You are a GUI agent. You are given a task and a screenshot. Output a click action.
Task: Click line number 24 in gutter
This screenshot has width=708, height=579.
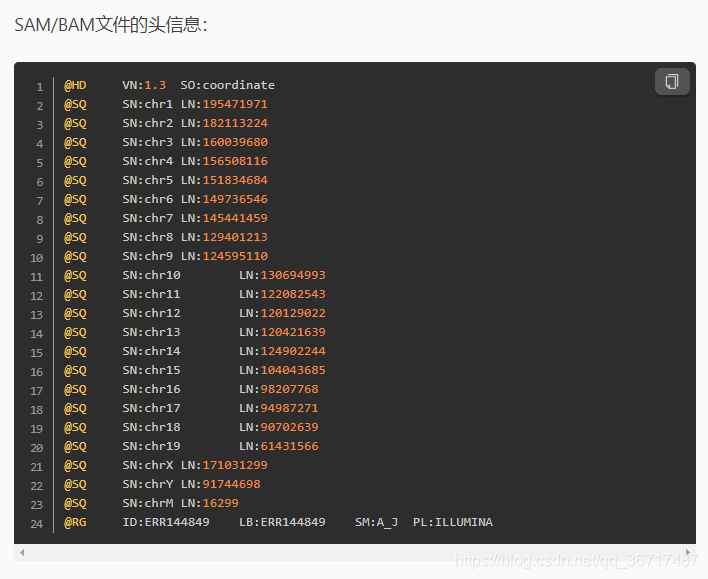(x=37, y=524)
